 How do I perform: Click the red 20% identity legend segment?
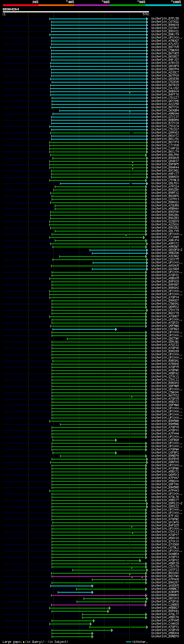click(x=21, y=5)
